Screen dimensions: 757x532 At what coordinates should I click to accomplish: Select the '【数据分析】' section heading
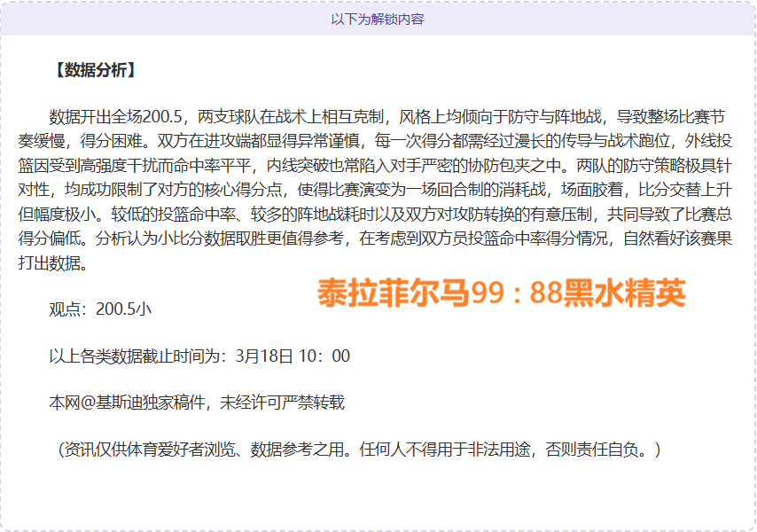click(95, 70)
